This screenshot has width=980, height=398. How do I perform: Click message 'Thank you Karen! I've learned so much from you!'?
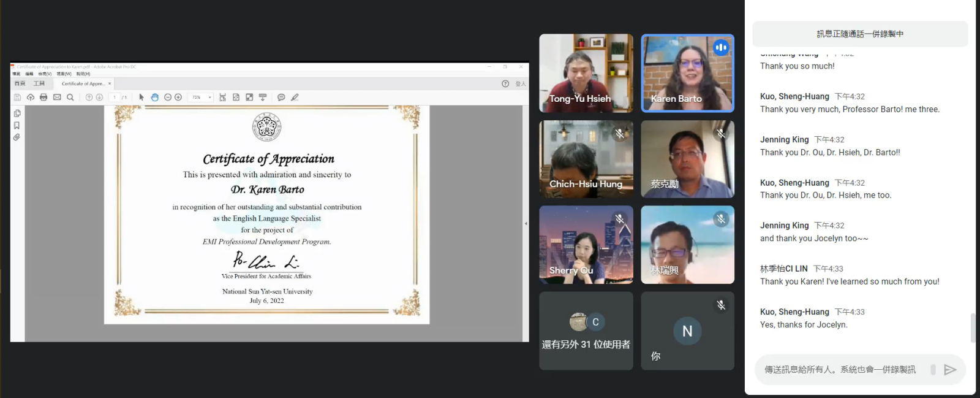850,282
